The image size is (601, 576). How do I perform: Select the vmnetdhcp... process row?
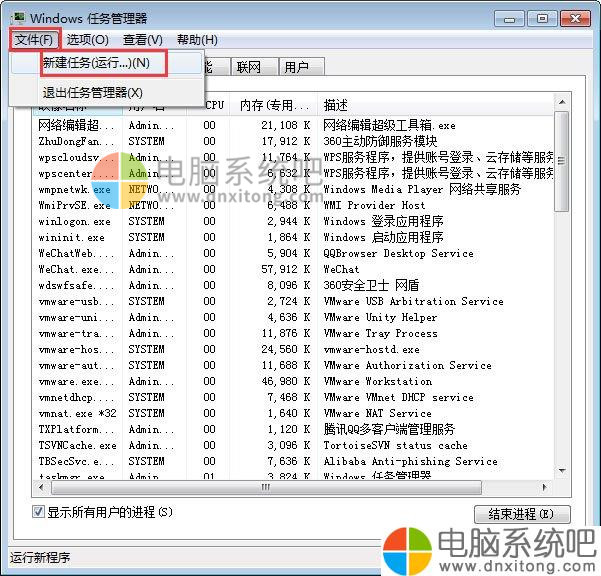coord(293,397)
